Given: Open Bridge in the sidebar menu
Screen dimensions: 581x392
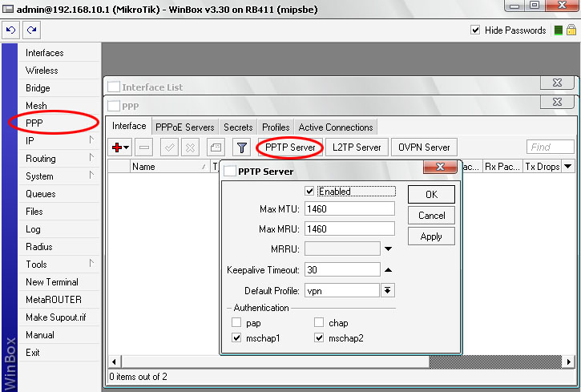Looking at the screenshot, I should pos(59,88).
